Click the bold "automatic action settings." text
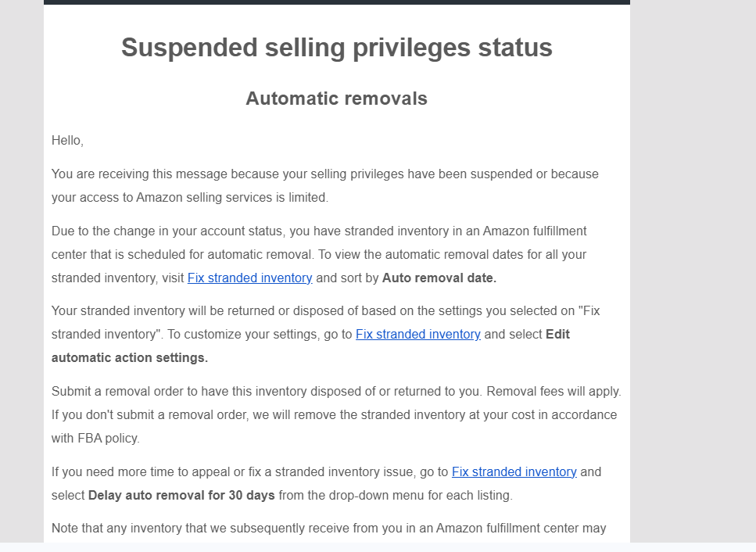The image size is (756, 552). click(130, 358)
